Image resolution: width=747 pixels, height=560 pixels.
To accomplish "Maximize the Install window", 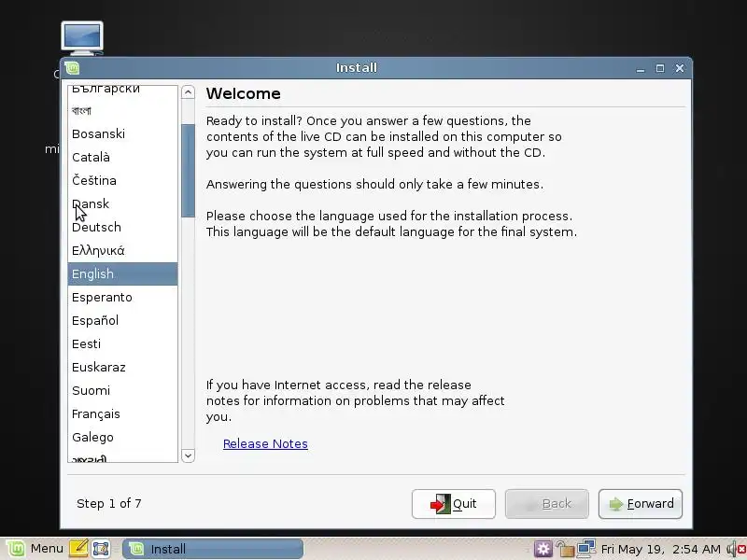I will [660, 68].
